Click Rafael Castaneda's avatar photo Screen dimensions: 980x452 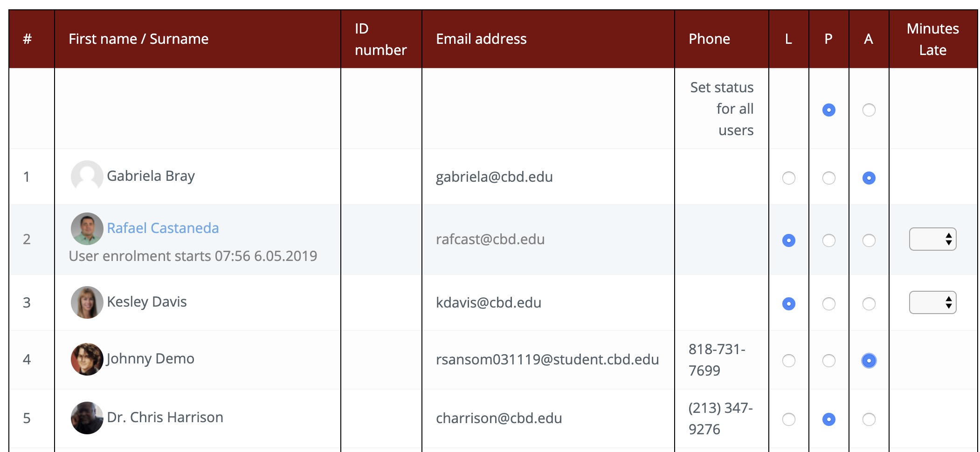click(87, 228)
